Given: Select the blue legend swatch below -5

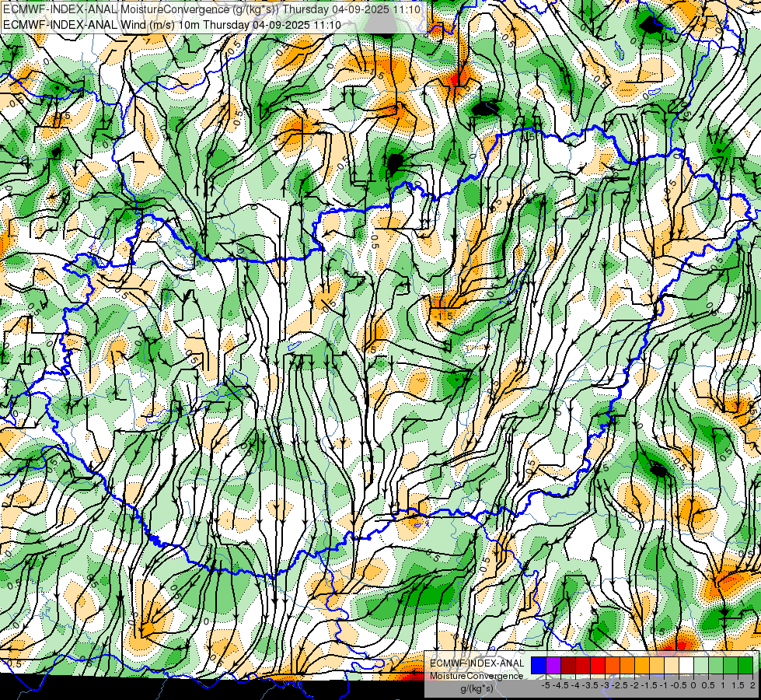Looking at the screenshot, I should pos(539,666).
